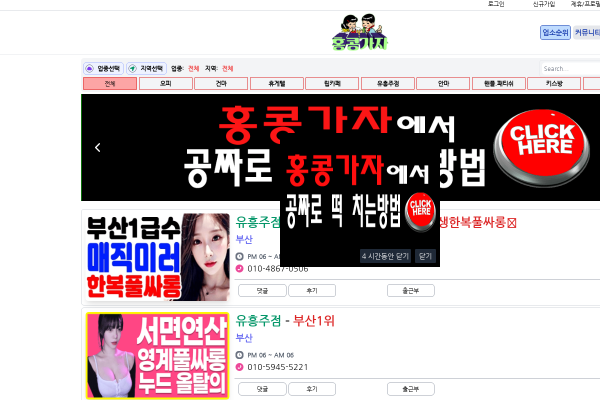Click 댓글 button for 010-4867 listing
Screen dimensions: 600x400
pos(262,291)
